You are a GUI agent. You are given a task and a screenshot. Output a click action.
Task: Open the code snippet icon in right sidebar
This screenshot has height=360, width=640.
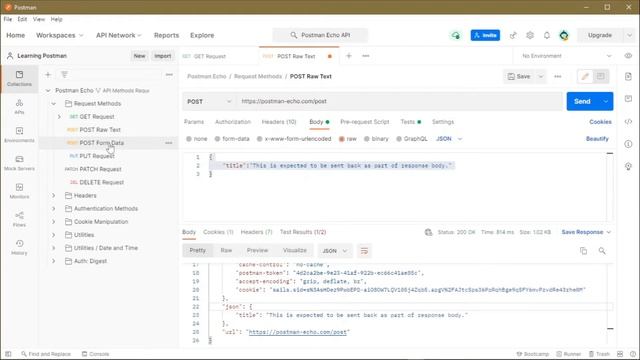(628, 122)
